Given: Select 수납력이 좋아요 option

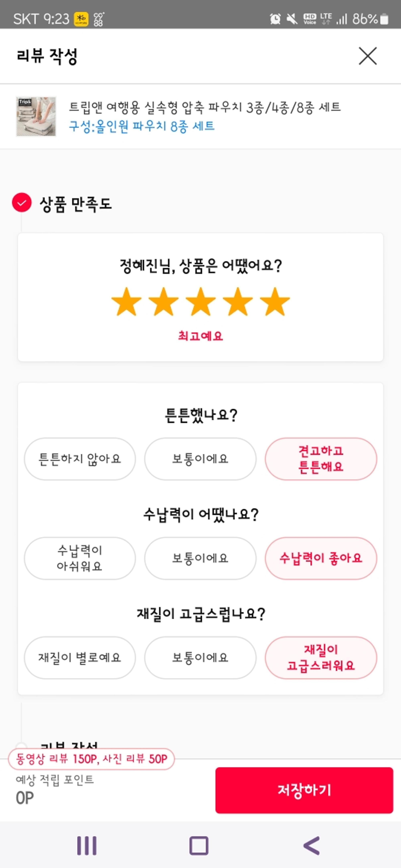Looking at the screenshot, I should click(321, 558).
